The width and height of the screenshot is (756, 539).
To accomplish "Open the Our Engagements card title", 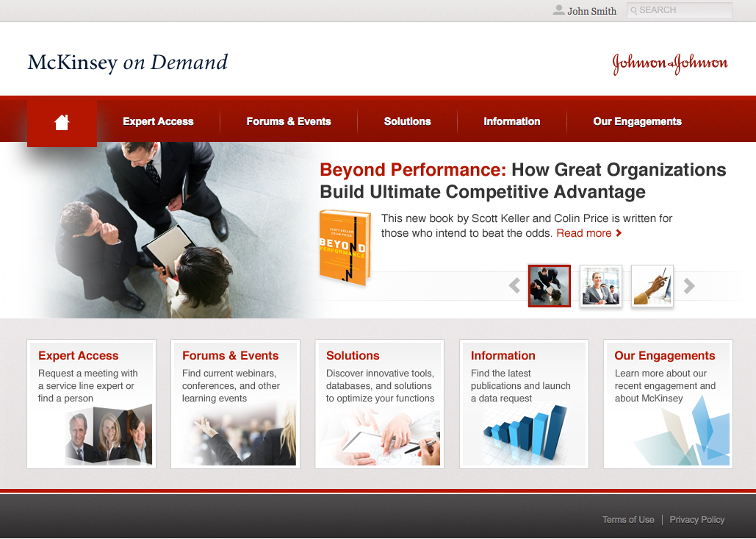I will tap(664, 356).
